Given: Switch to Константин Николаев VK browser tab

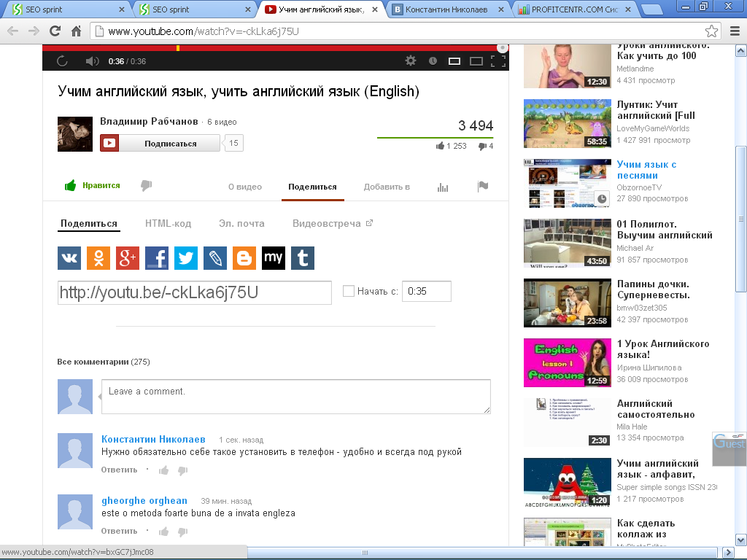Looking at the screenshot, I should 446,9.
